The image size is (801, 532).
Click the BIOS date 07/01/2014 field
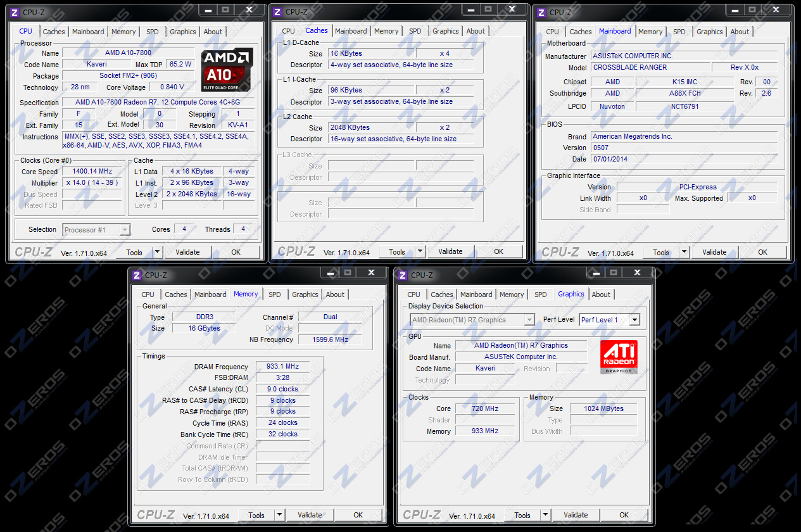[x=684, y=159]
